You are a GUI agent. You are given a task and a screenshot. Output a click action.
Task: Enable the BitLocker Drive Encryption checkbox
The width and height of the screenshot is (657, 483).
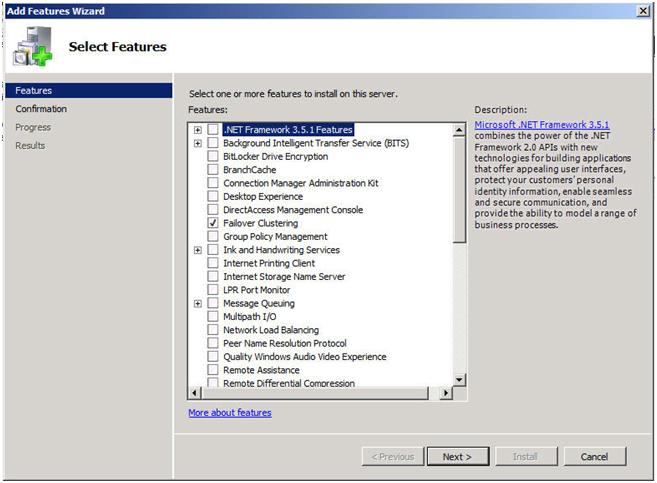(213, 157)
